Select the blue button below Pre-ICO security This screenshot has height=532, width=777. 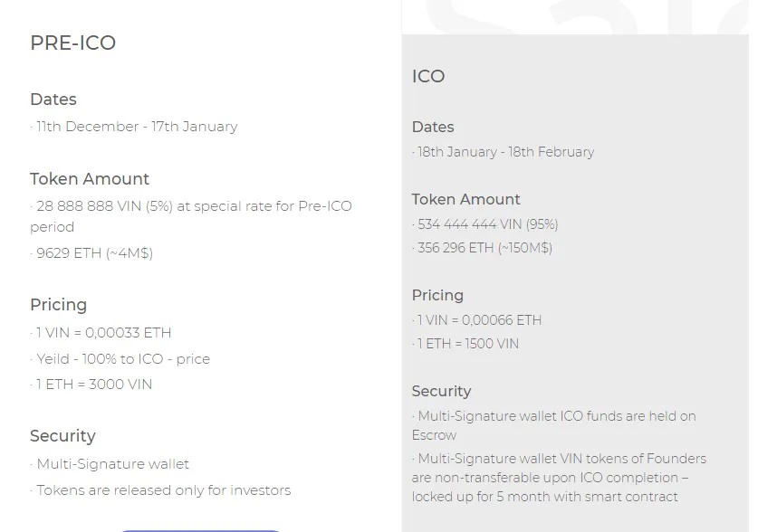[x=201, y=530]
